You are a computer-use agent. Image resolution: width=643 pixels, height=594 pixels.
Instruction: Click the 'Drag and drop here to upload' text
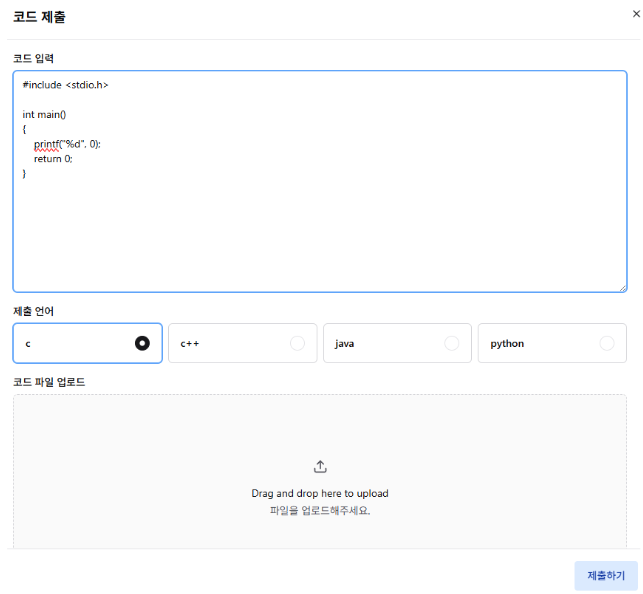click(320, 493)
